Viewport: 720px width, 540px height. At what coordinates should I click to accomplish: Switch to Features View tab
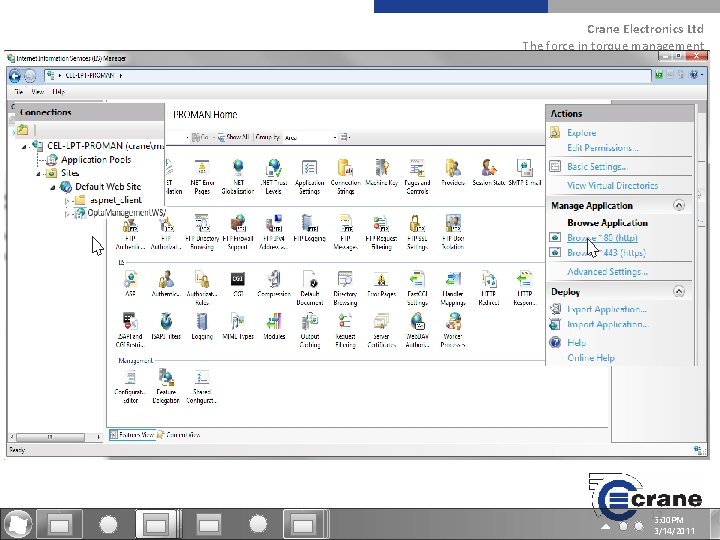132,434
